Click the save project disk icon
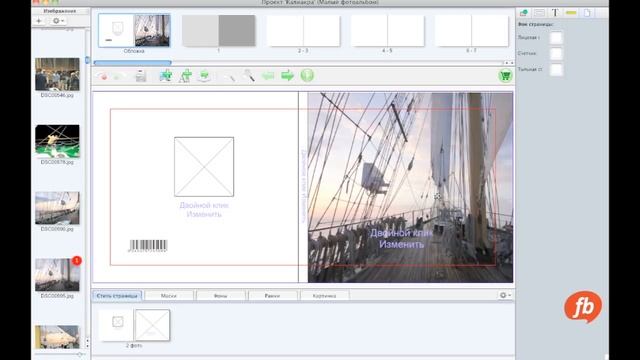640x360 pixels. (x=141, y=76)
